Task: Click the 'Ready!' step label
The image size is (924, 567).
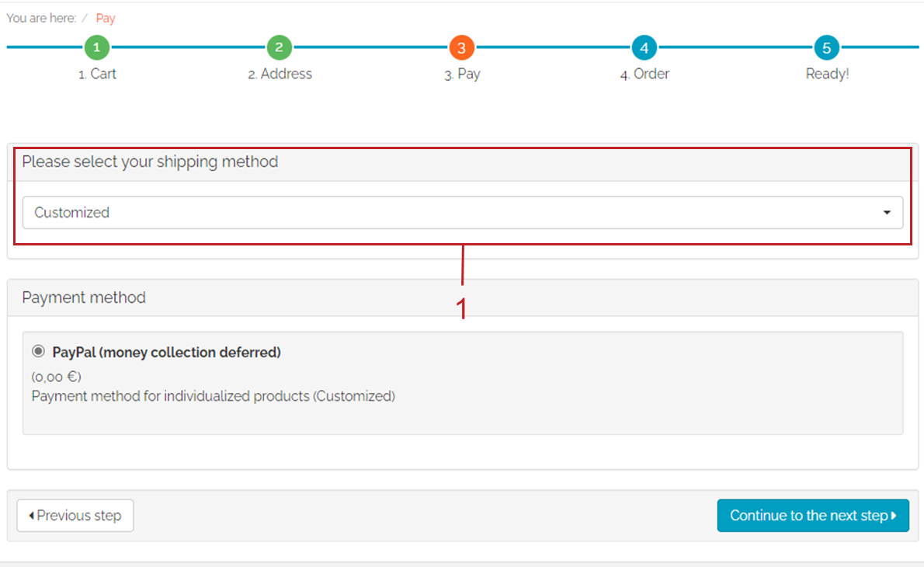Action: 827,74
